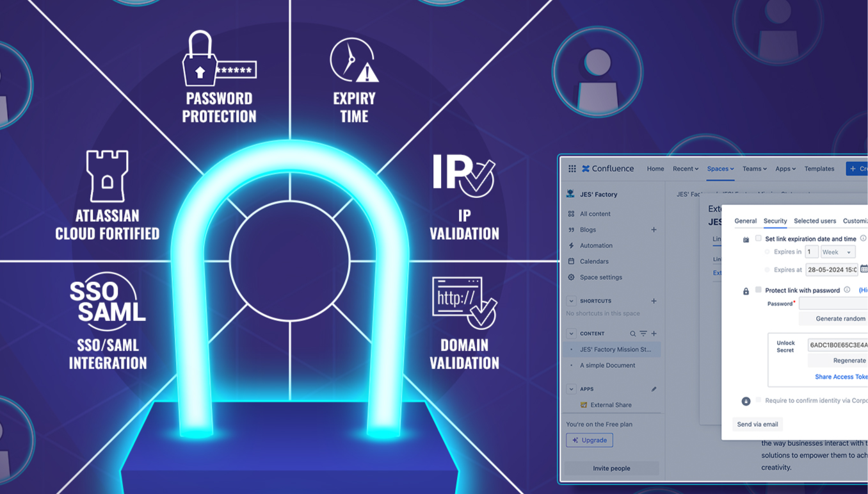Open the Share Access Token link
Viewport: 868px width, 494px height.
pos(841,377)
